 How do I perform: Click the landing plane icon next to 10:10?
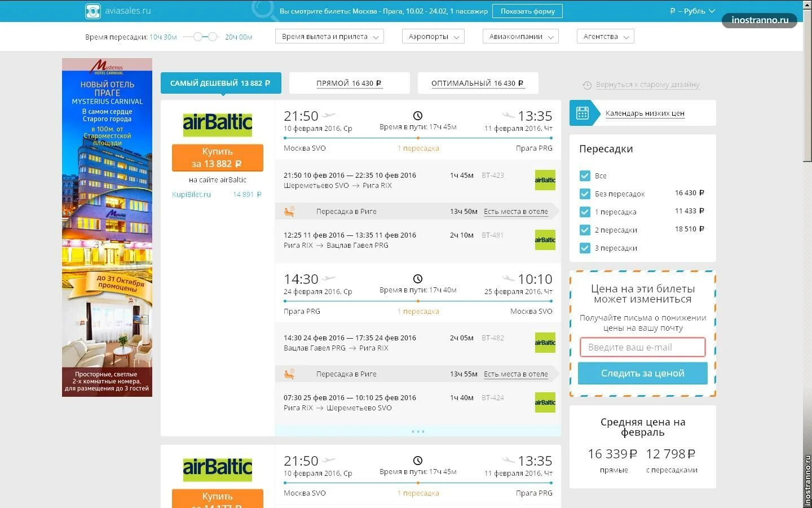coord(508,278)
